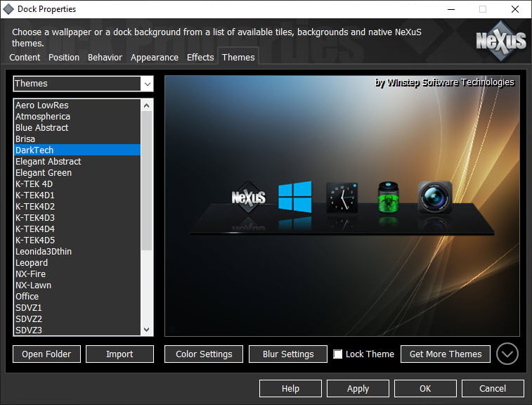Screen dimensions: 532x405
Task: Switch to the Behavior tab
Action: coord(105,58)
